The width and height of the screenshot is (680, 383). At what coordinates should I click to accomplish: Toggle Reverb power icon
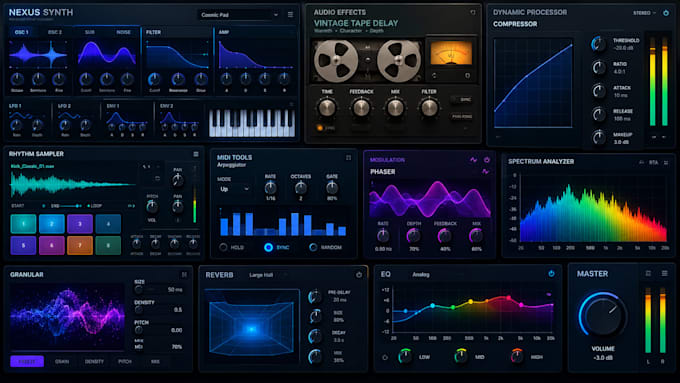(359, 275)
